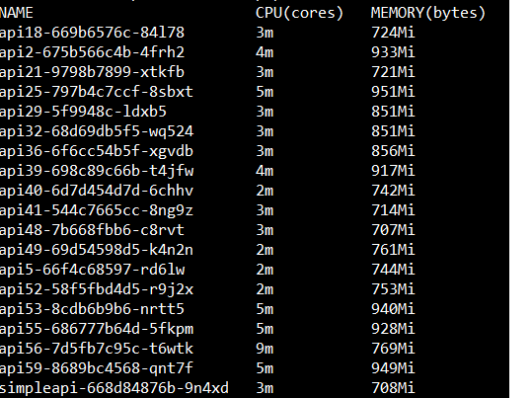
Task: Click the 851Mi value in api29 row
Action: [393, 112]
